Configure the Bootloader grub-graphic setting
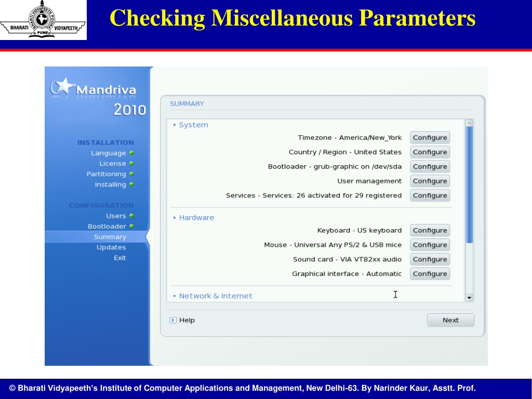This screenshot has width=532, height=399. click(430, 167)
